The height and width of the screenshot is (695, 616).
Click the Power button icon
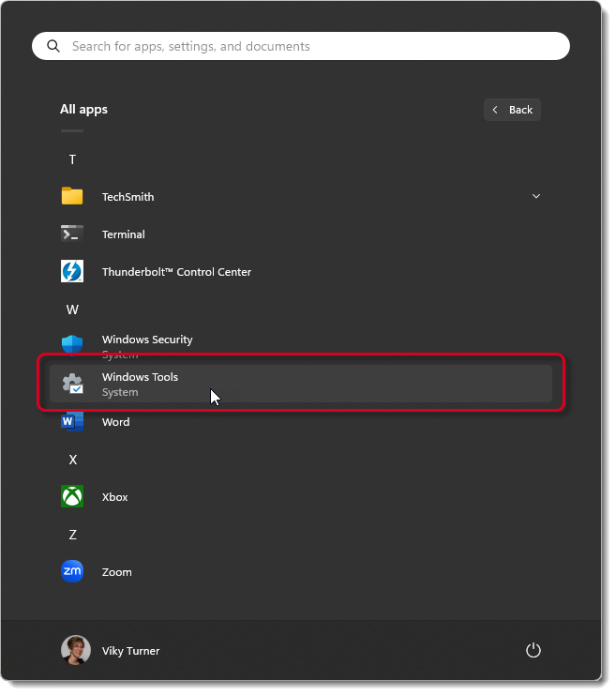pos(533,650)
